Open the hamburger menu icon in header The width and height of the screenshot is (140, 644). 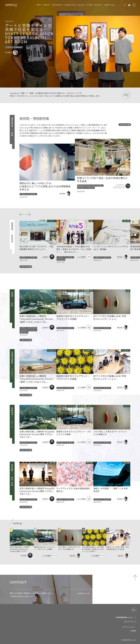[134, 5]
